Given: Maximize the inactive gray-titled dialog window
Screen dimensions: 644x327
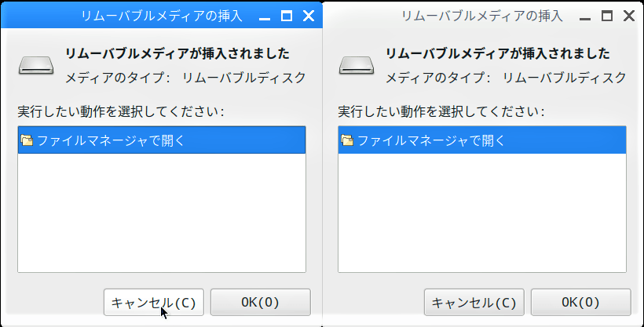Looking at the screenshot, I should [606, 16].
